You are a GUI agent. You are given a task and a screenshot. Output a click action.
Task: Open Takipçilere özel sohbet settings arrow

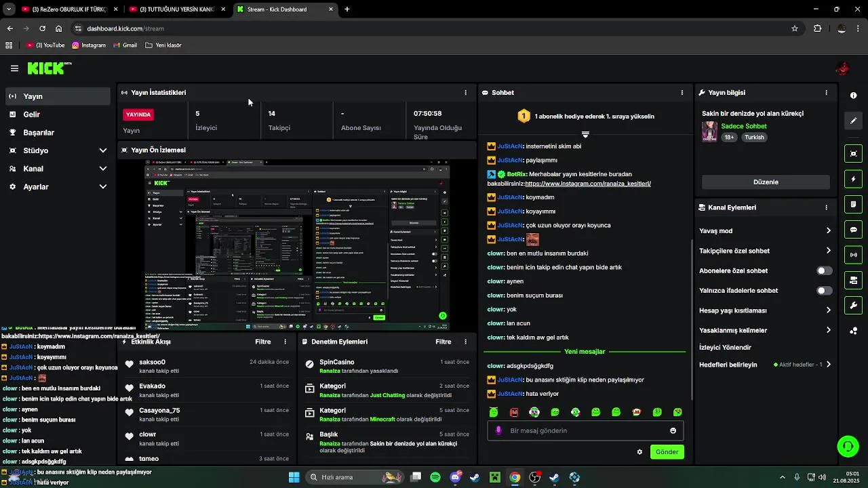pos(828,251)
